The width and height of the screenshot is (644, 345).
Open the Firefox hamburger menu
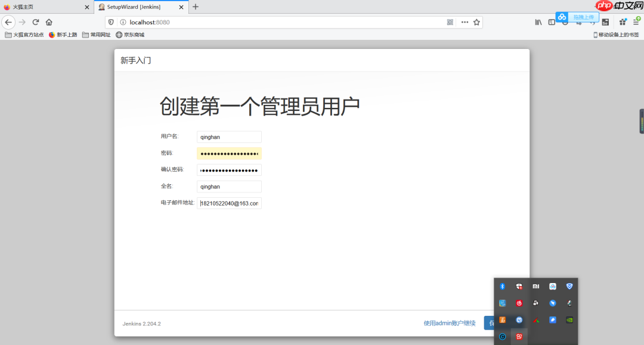click(637, 21)
